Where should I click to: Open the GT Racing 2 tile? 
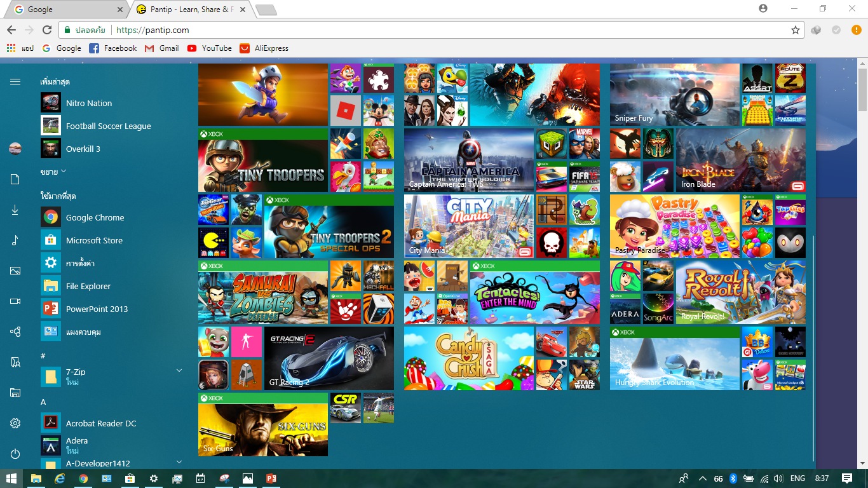[329, 358]
